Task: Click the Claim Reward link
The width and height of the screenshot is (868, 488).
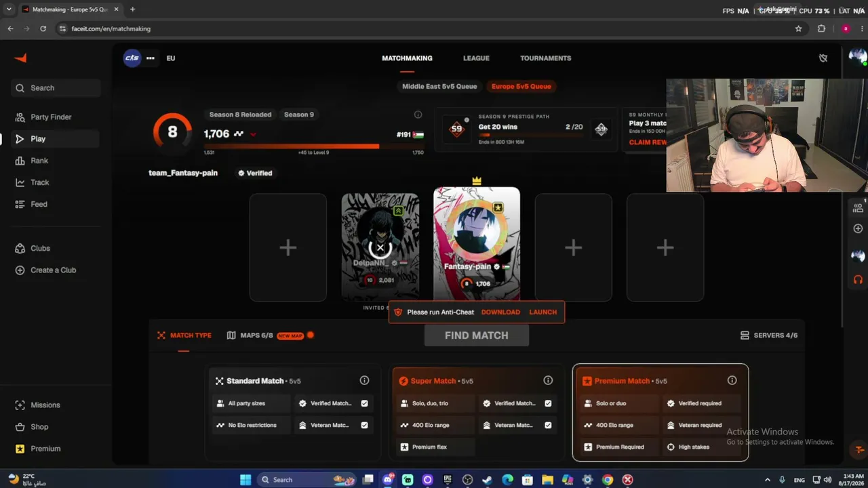Action: pyautogui.click(x=648, y=142)
